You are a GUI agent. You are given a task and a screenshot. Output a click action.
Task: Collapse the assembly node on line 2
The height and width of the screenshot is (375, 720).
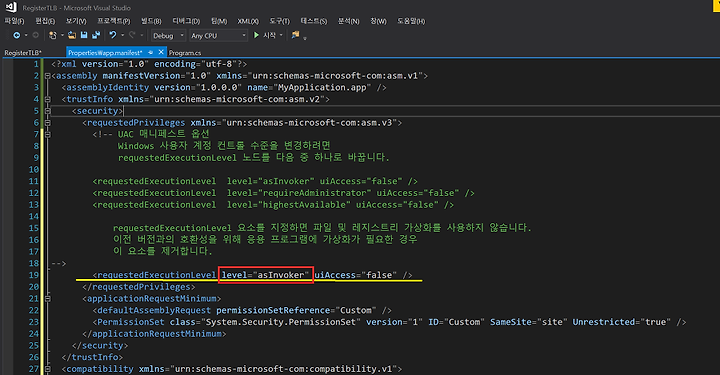pyautogui.click(x=47, y=76)
